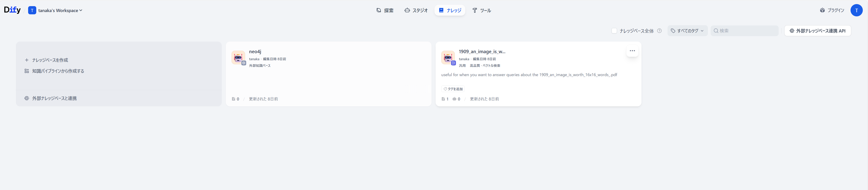Click document count icon on 1909 card

pyautogui.click(x=443, y=99)
